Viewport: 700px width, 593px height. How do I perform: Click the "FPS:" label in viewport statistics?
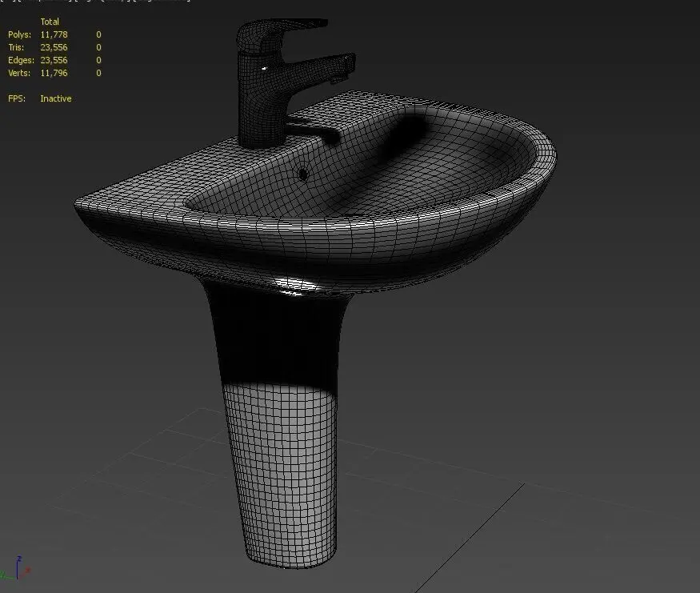tap(17, 98)
